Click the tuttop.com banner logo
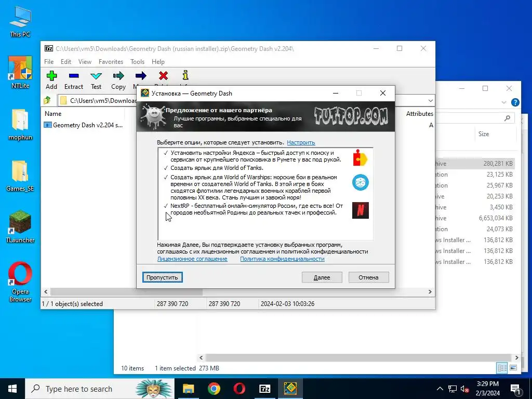The width and height of the screenshot is (532, 399). (351, 116)
